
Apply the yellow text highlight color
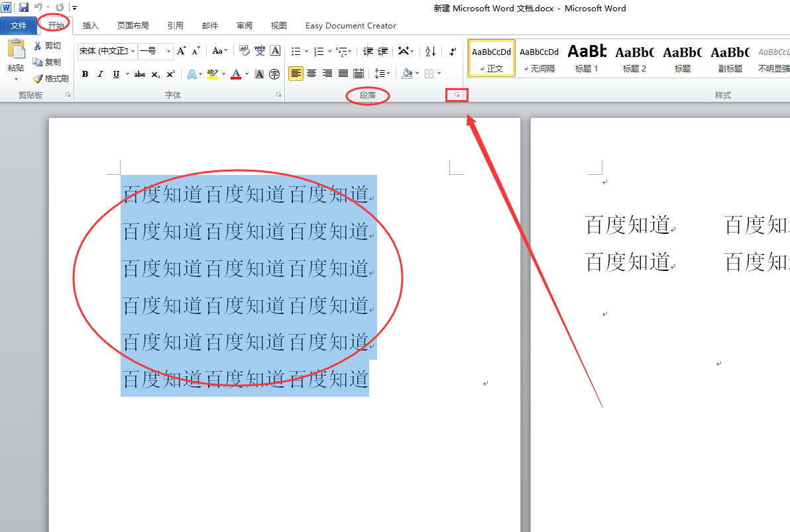(x=213, y=74)
